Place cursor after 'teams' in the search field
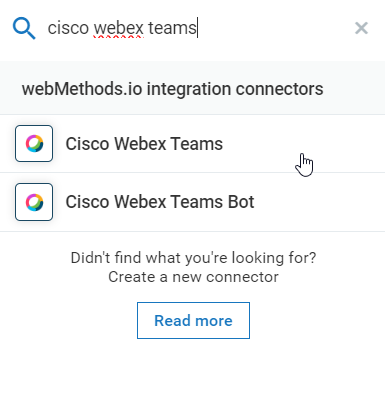Screen dimensions: 385x398 click(x=198, y=28)
